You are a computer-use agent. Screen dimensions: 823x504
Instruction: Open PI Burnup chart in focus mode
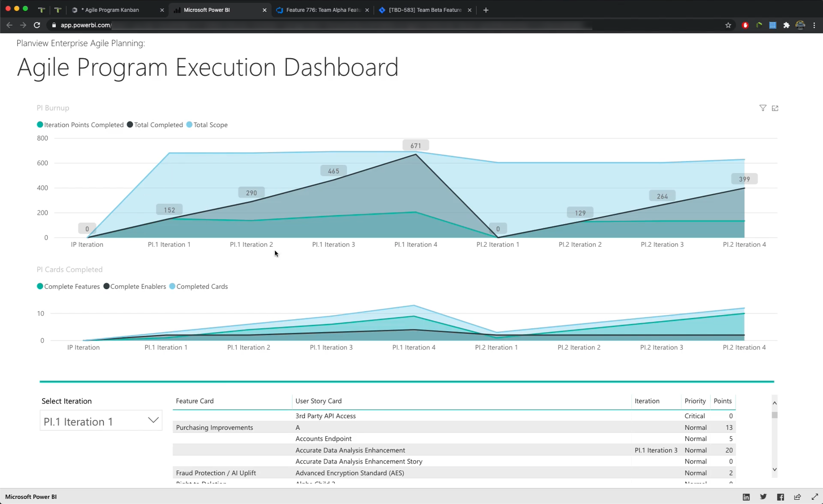coord(775,108)
